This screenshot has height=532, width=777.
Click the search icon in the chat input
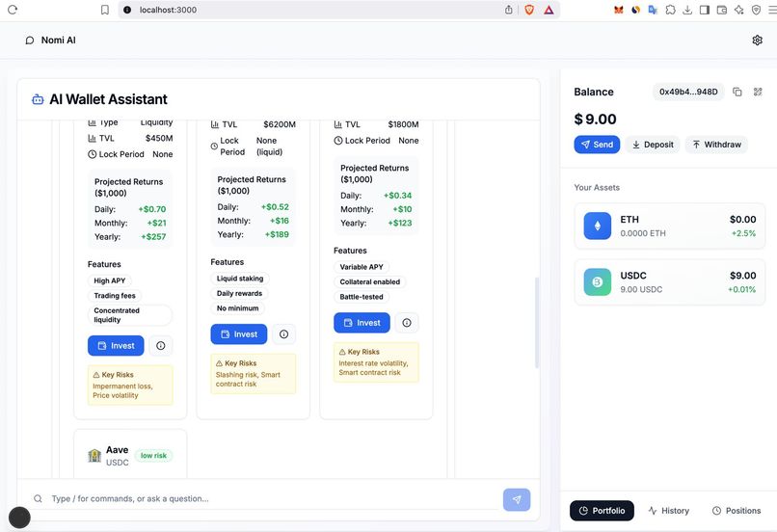(38, 498)
